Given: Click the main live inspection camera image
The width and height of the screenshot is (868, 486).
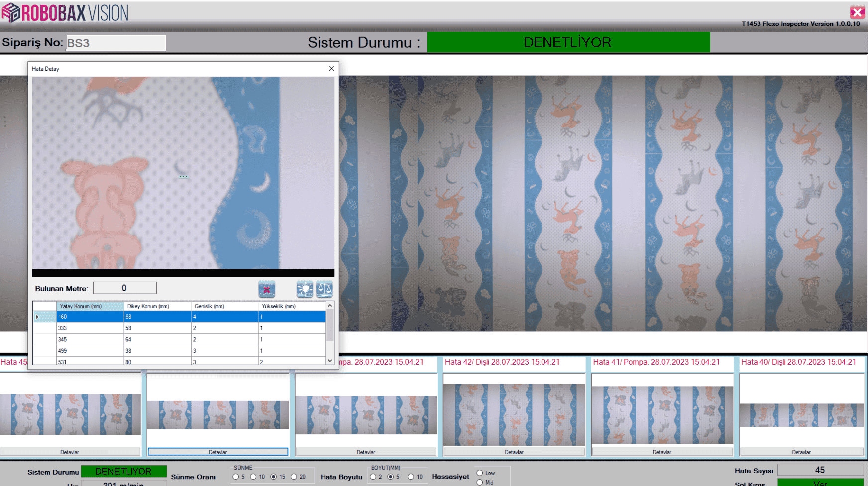Looking at the screenshot, I should [x=603, y=203].
